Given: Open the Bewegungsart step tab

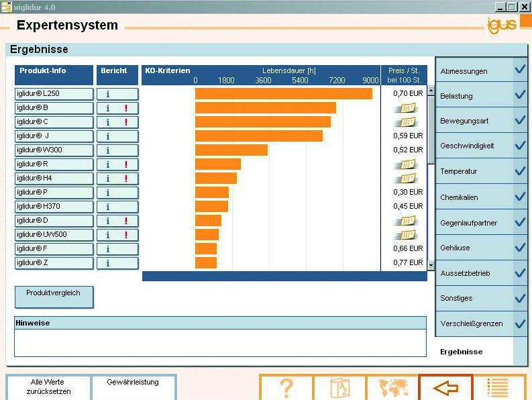Looking at the screenshot, I should click(481, 120).
